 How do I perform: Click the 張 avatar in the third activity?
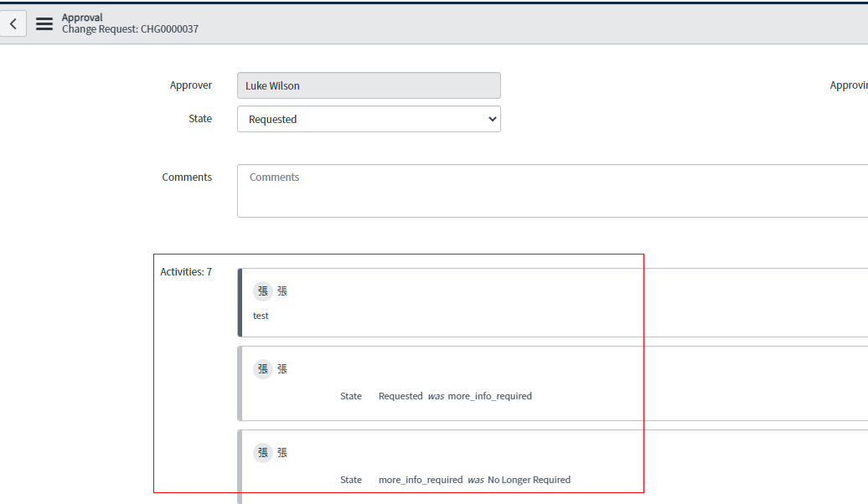(x=262, y=452)
